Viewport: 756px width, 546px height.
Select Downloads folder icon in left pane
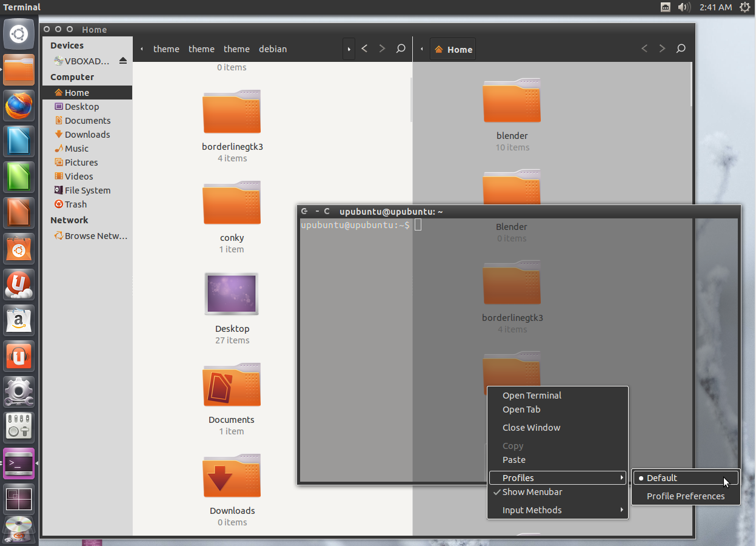232,476
